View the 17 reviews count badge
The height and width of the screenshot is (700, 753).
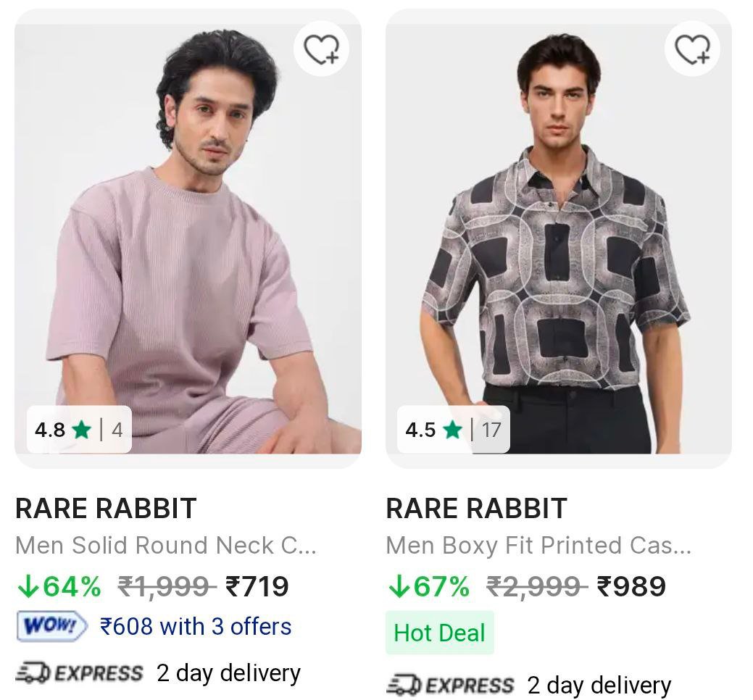pos(491,430)
